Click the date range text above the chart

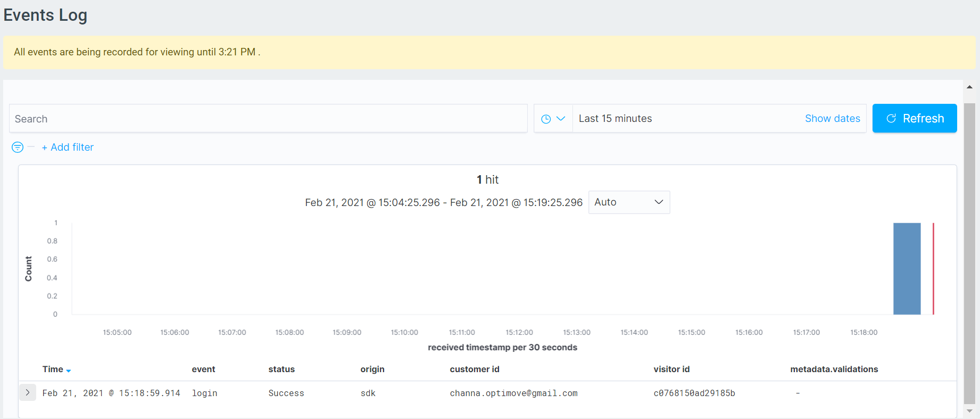[x=444, y=202]
